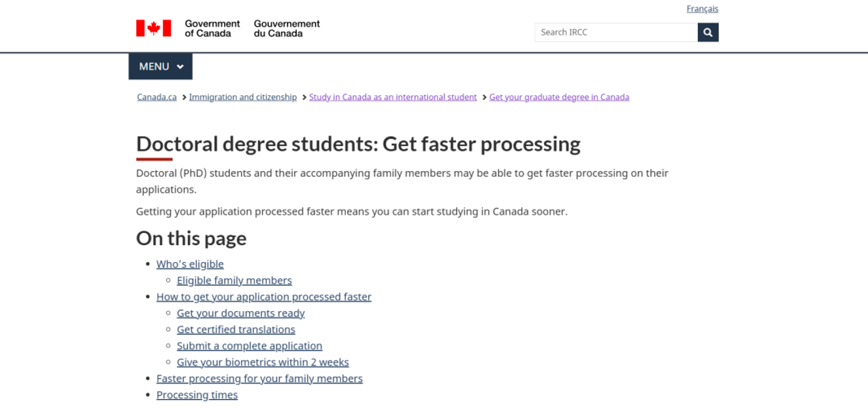Open Faster processing for family members link

(x=259, y=379)
